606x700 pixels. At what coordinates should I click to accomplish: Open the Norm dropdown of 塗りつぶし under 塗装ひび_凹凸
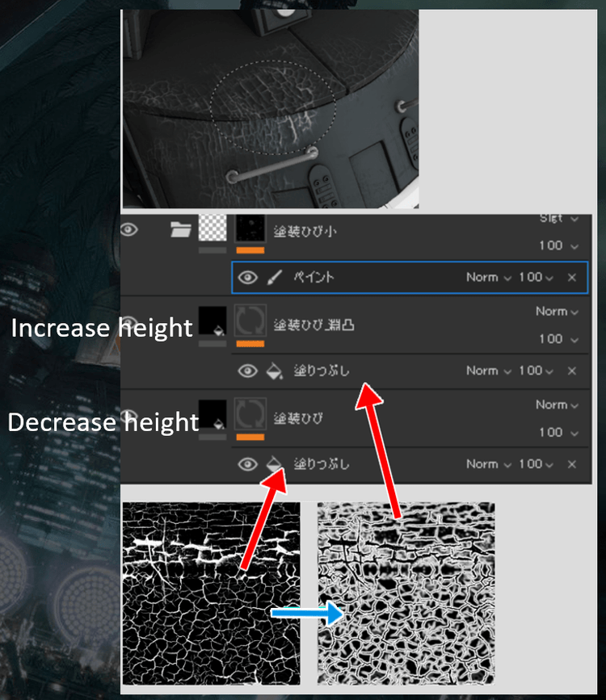[x=489, y=371]
